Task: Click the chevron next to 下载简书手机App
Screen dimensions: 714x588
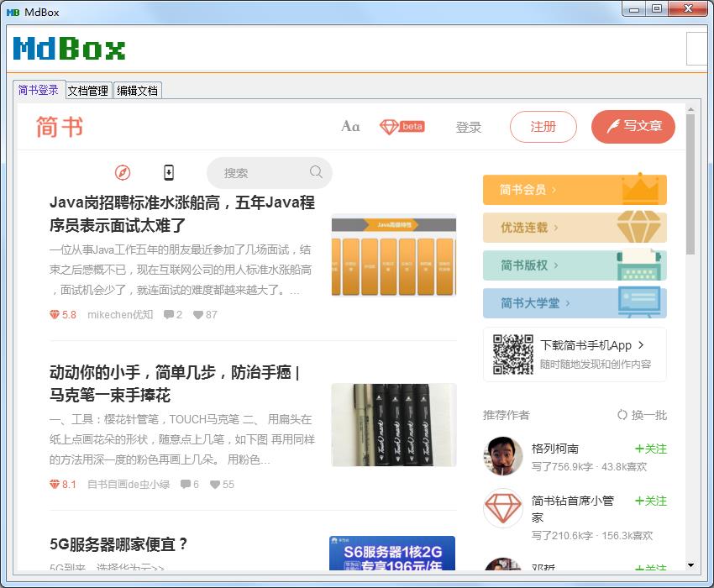Action: pos(641,344)
